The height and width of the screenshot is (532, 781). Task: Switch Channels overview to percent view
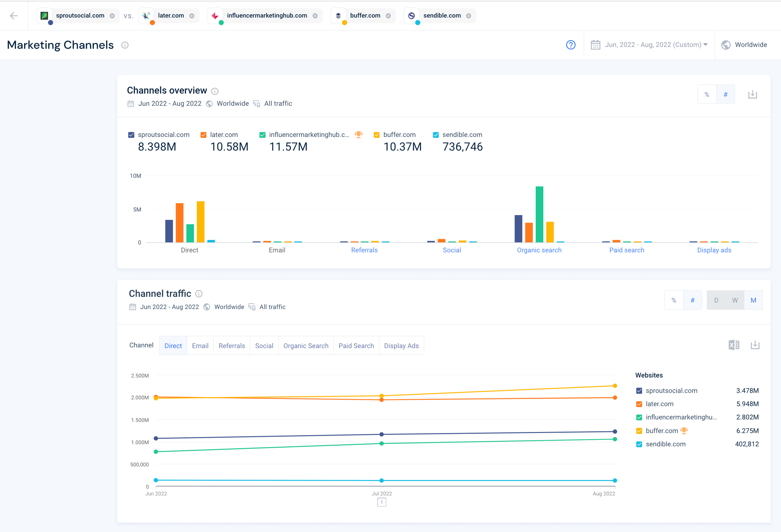click(707, 94)
